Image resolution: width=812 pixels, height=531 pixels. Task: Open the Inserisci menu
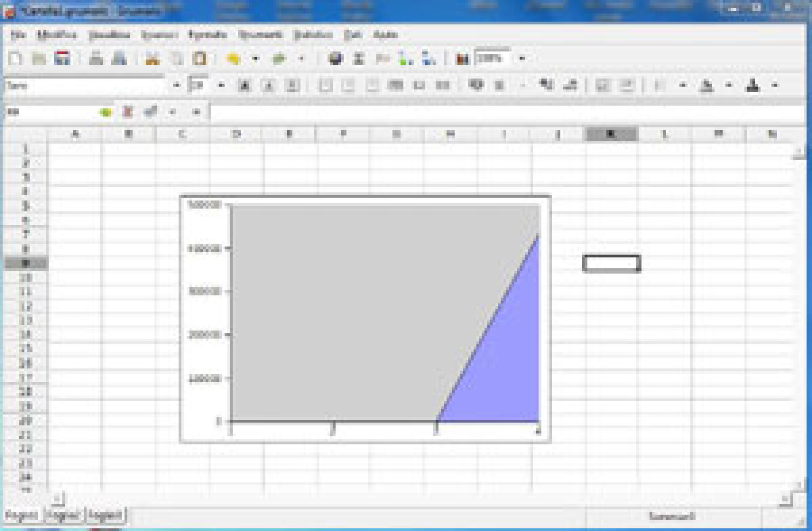coord(160,35)
